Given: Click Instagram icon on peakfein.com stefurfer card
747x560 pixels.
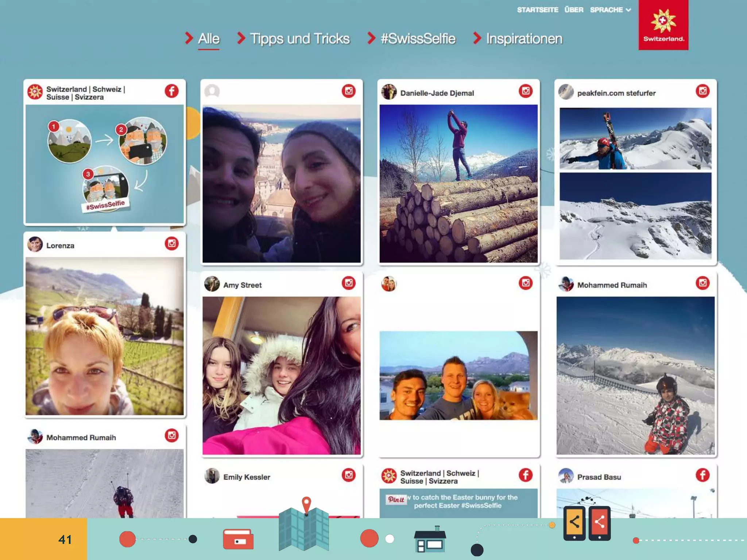Looking at the screenshot, I should click(703, 91).
